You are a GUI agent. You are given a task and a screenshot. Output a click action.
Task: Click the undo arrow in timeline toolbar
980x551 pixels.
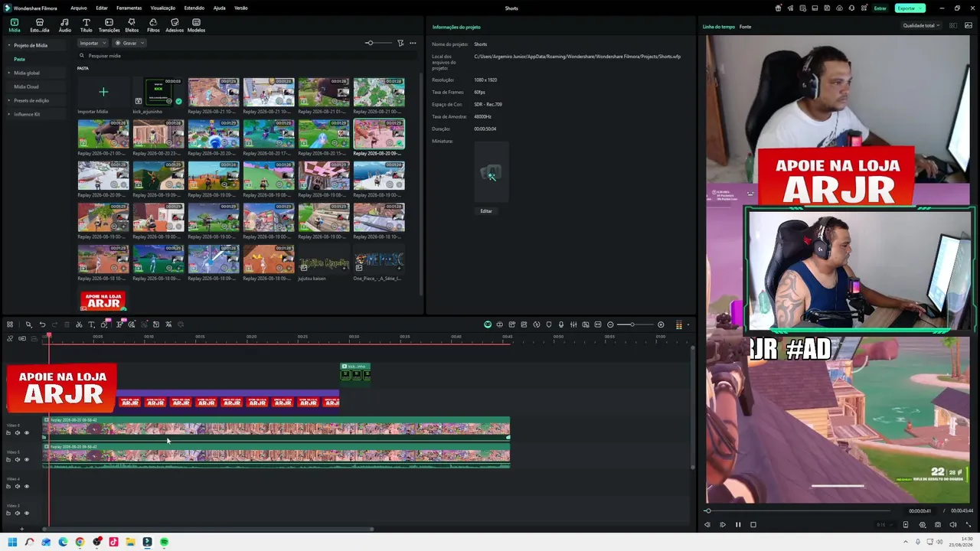(x=42, y=324)
